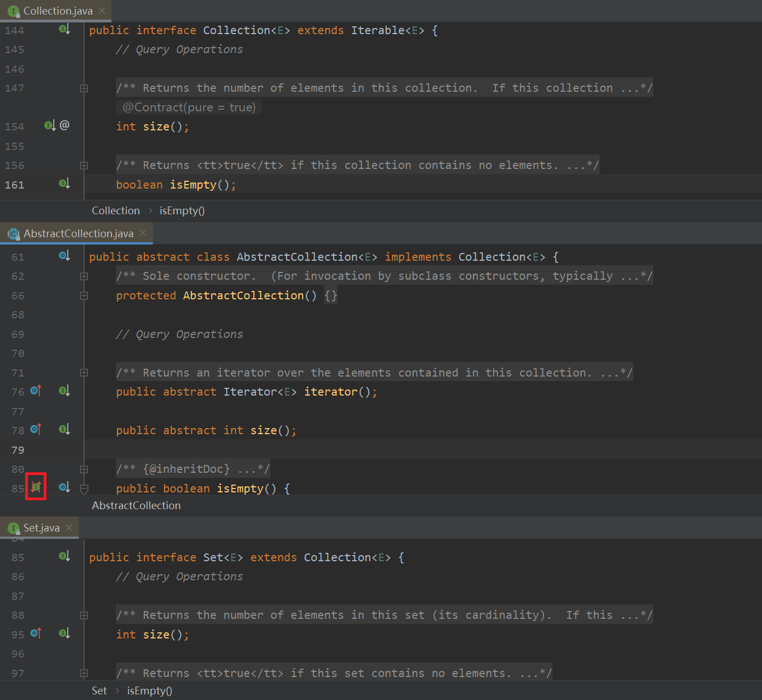Click the Collection breadcrumb in the top editor
Viewport: 762px width, 700px height.
[x=116, y=210]
